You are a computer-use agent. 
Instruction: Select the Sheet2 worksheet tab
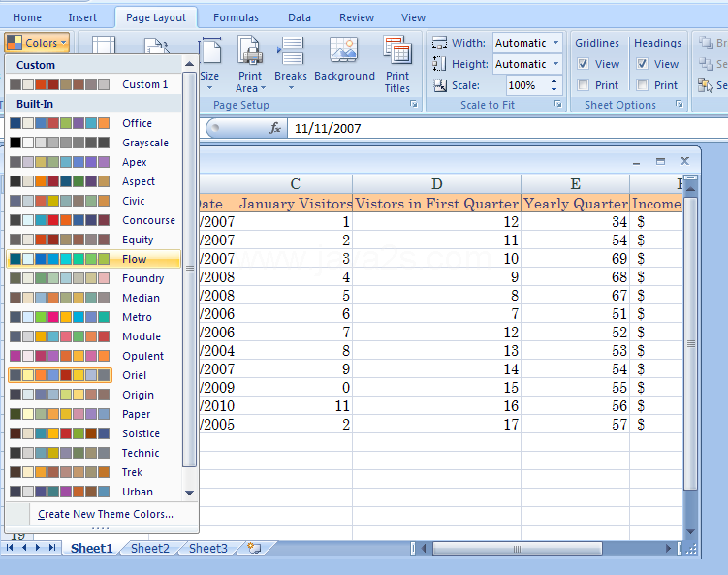(x=150, y=548)
